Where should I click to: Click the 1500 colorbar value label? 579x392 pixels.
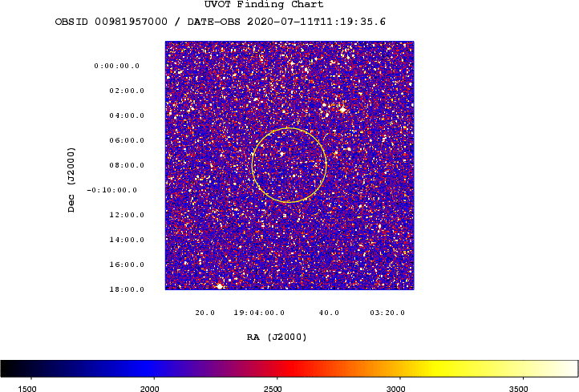27,389
